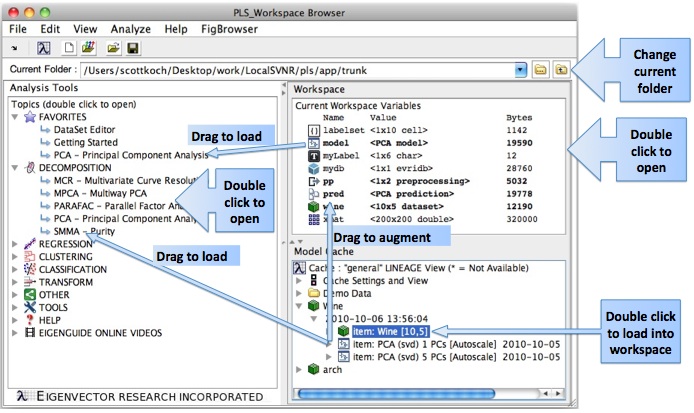This screenshot has width=694, height=413.
Task: Collapse the FAVORITES tree section
Action: click(15, 117)
